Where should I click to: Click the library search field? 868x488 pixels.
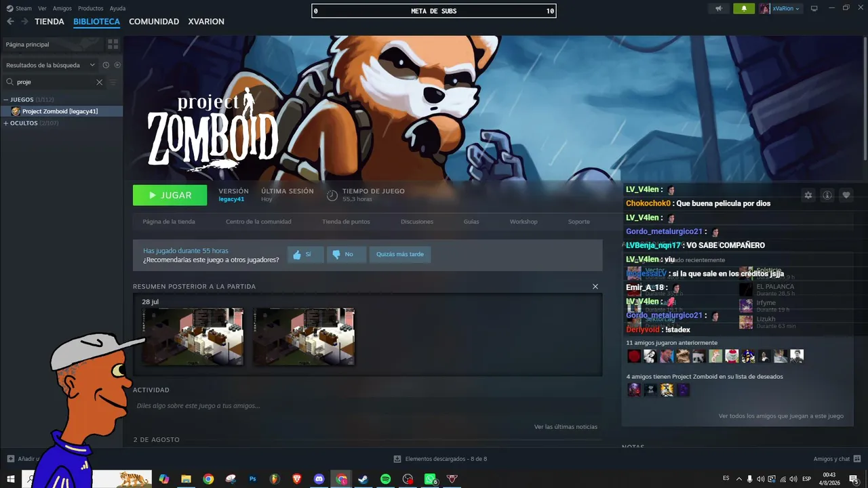pos(55,82)
